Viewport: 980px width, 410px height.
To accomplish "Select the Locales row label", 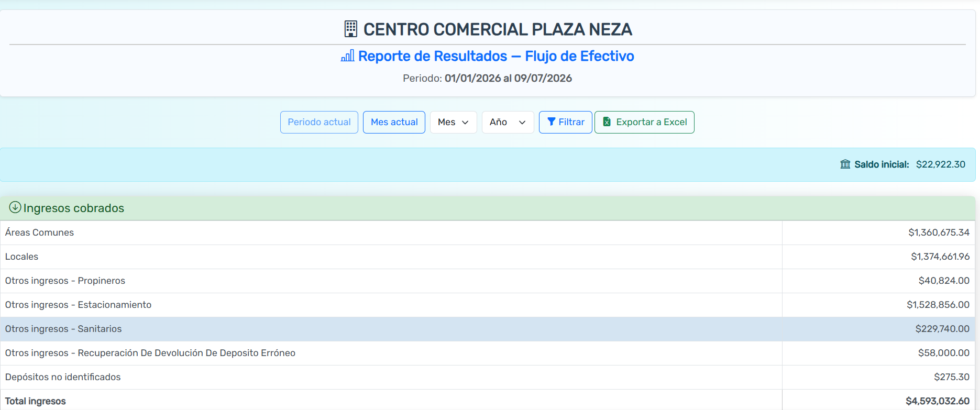I will pos(21,257).
